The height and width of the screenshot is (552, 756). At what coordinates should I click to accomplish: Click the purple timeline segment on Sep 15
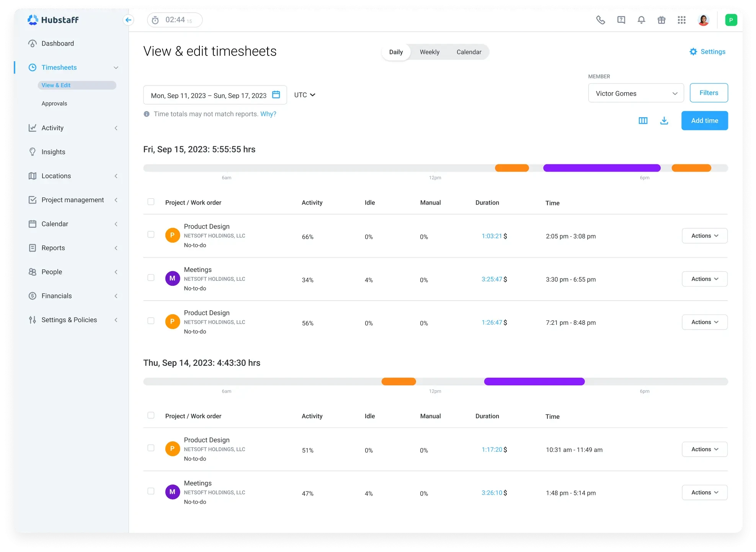(x=601, y=168)
